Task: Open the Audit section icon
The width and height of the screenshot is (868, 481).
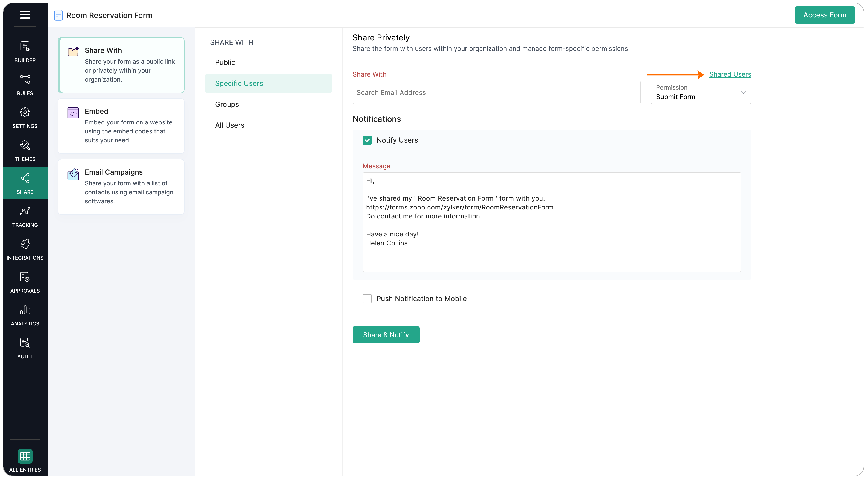Action: 25,343
